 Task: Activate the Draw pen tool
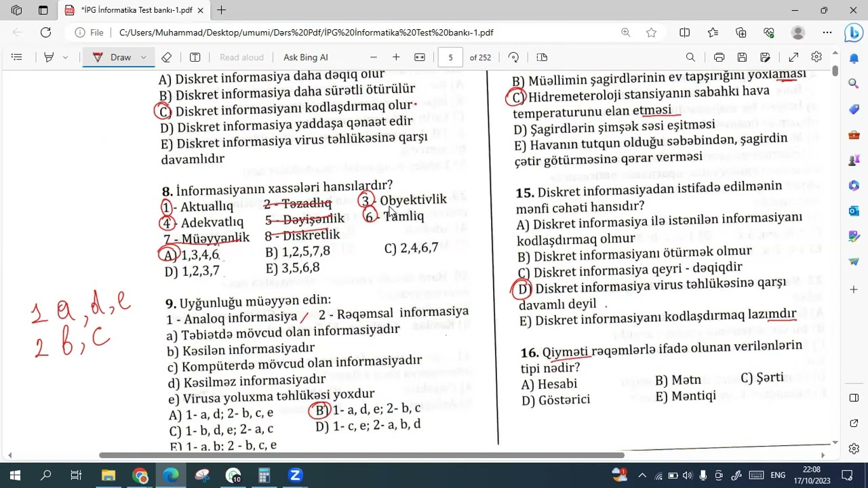tap(112, 58)
